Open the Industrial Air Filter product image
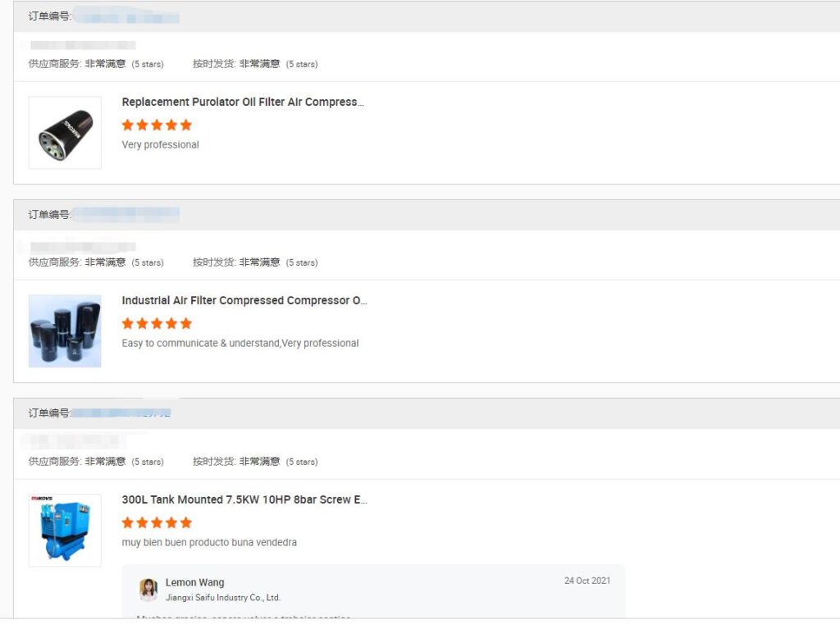This screenshot has height=629, width=840. [x=65, y=331]
